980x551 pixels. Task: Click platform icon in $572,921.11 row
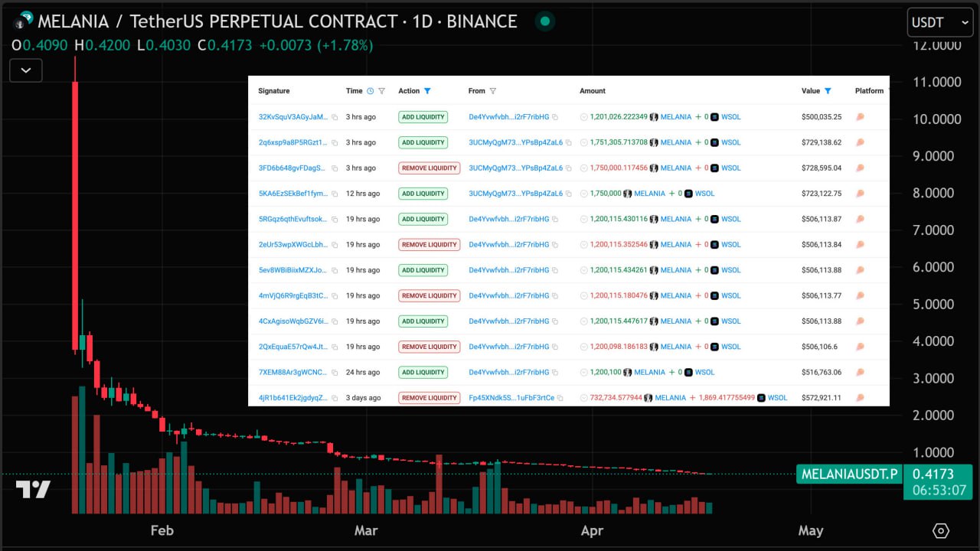pyautogui.click(x=860, y=398)
